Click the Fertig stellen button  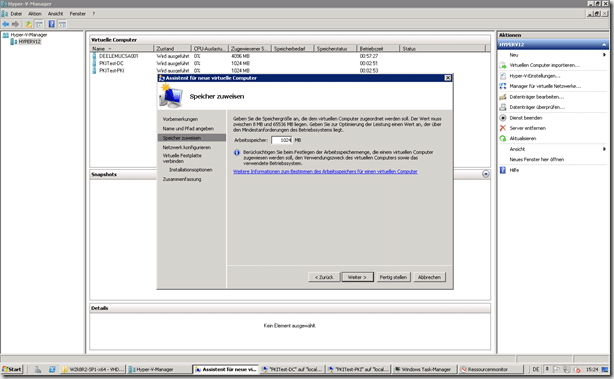coord(393,277)
